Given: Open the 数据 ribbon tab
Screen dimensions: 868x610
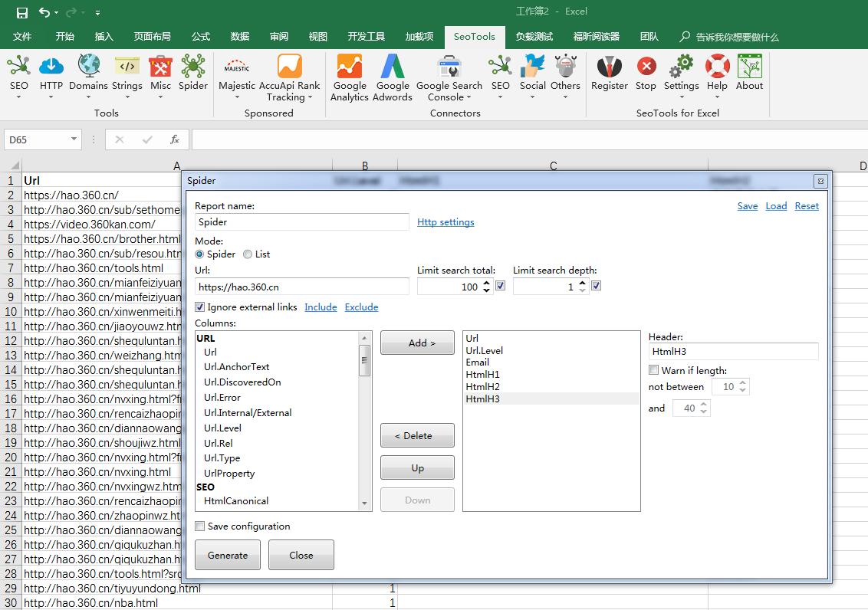Looking at the screenshot, I should 240,36.
